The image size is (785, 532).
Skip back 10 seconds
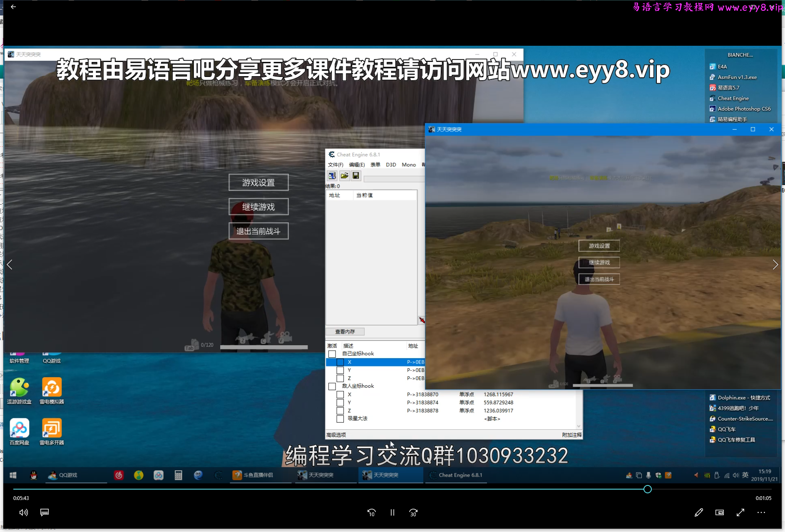pos(371,512)
